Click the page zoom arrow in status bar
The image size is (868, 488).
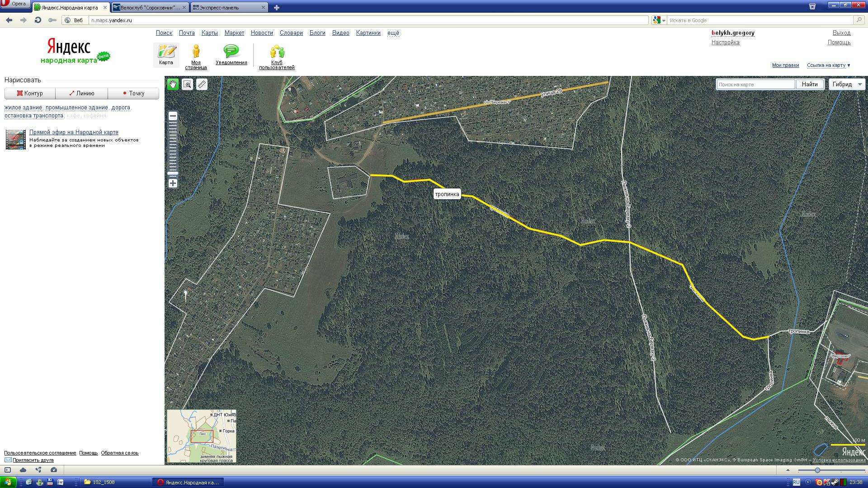point(788,470)
